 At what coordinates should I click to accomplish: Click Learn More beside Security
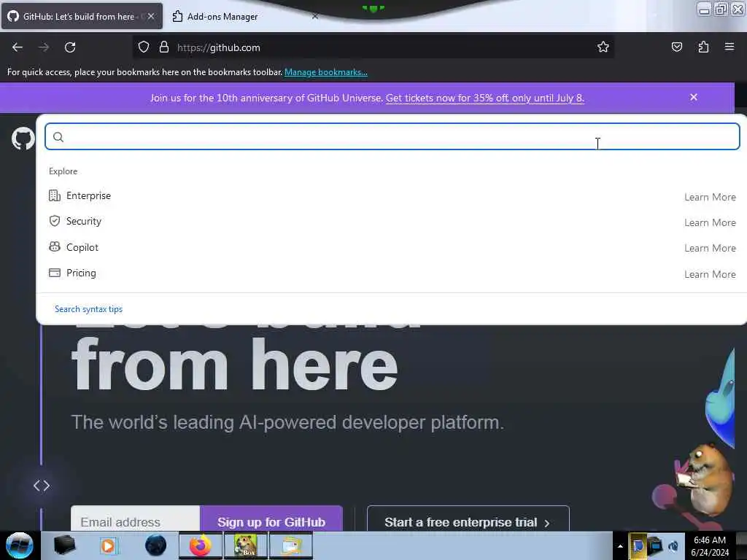710,223
